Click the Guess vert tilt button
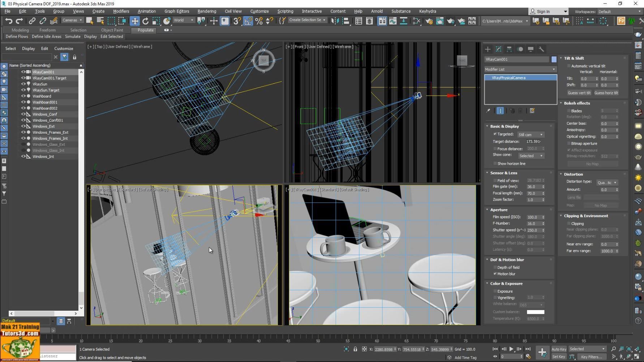This screenshot has height=362, width=644. click(579, 93)
